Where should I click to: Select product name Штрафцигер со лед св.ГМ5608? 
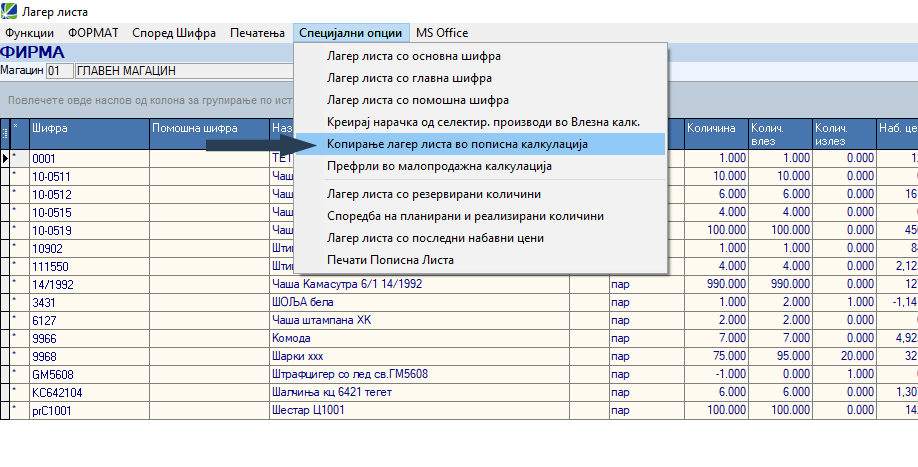click(419, 375)
